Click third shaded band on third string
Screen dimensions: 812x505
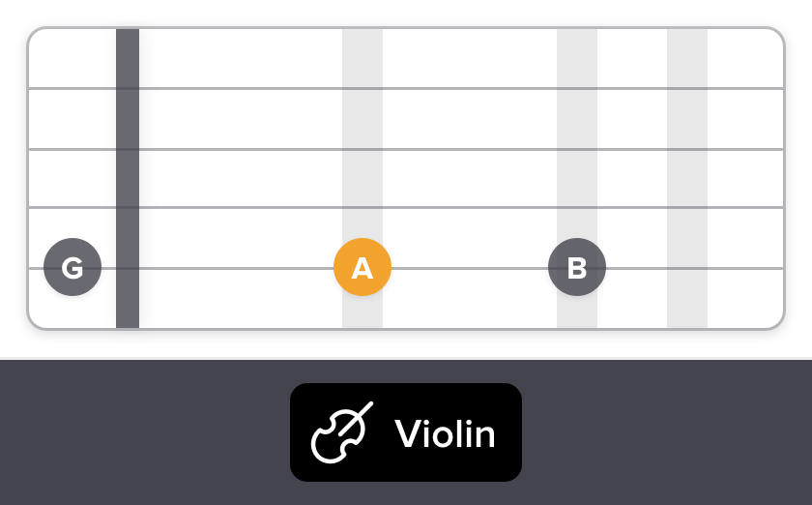pos(687,207)
